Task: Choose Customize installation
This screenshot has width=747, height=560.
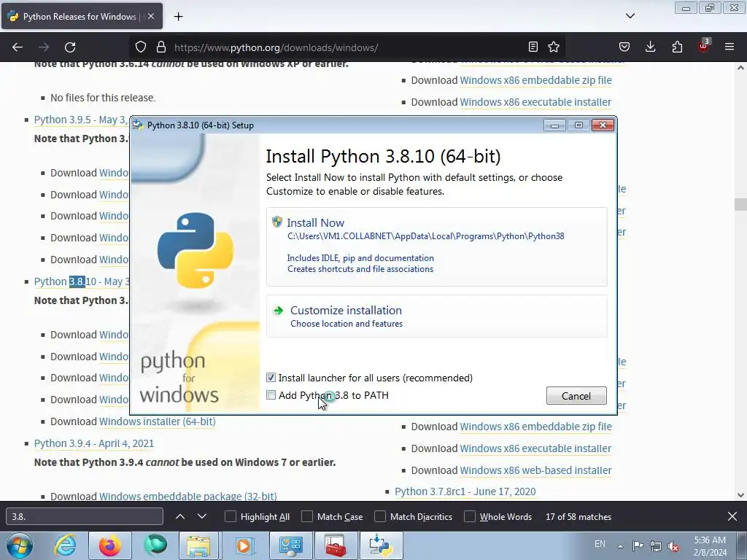Action: point(436,316)
